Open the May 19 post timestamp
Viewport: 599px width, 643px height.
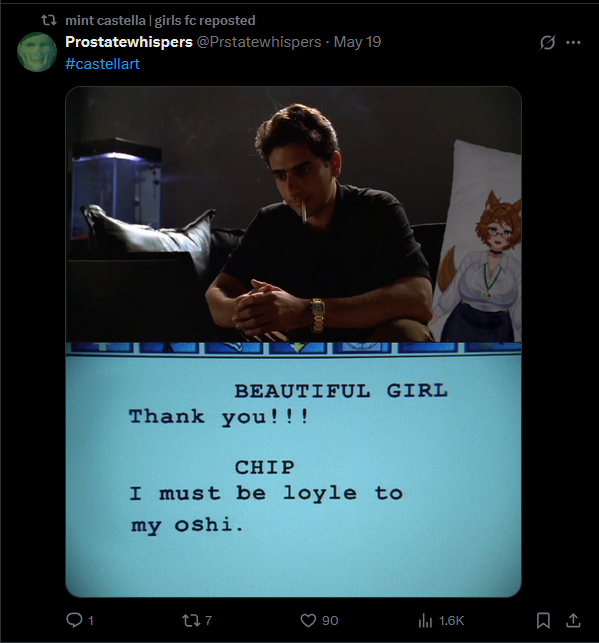[358, 42]
